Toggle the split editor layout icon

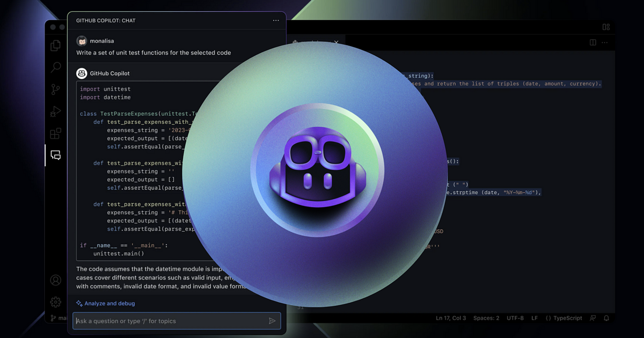[593, 42]
